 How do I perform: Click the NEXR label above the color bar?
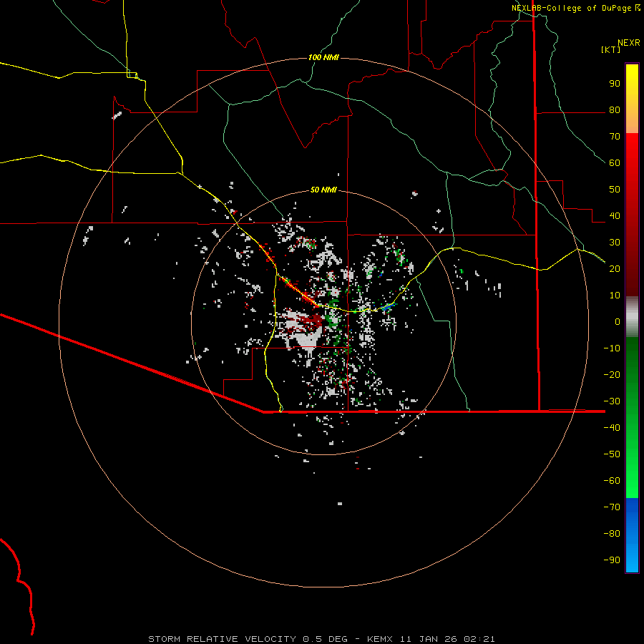[629, 43]
